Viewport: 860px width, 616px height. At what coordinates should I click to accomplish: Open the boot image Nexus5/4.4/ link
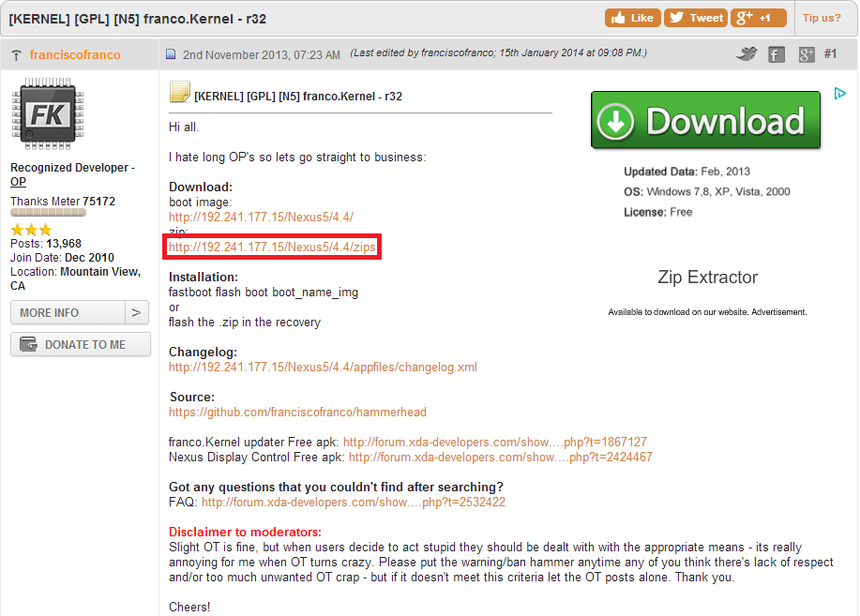click(261, 218)
